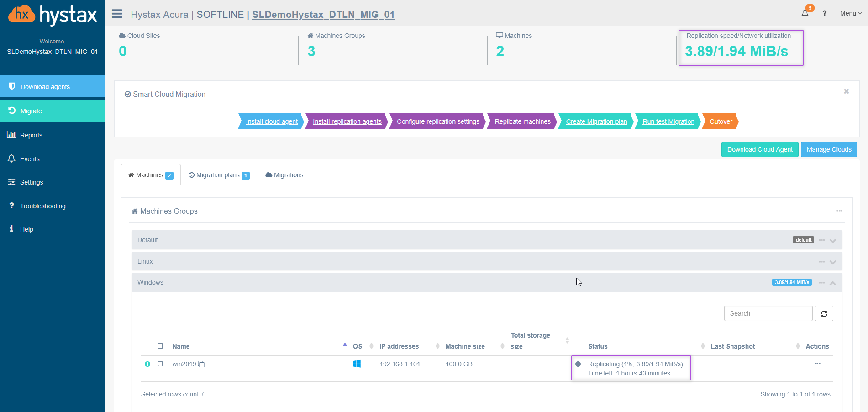Open the notifications bell icon

click(805, 13)
